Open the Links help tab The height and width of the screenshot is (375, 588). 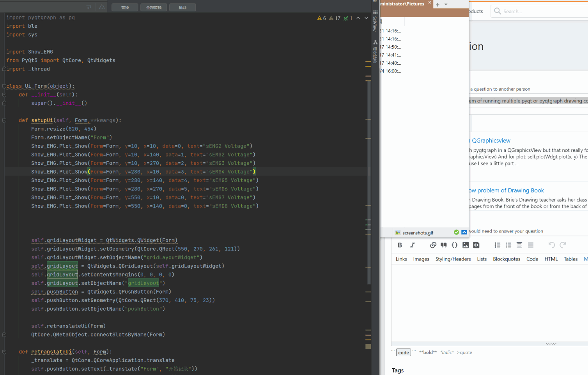401,259
